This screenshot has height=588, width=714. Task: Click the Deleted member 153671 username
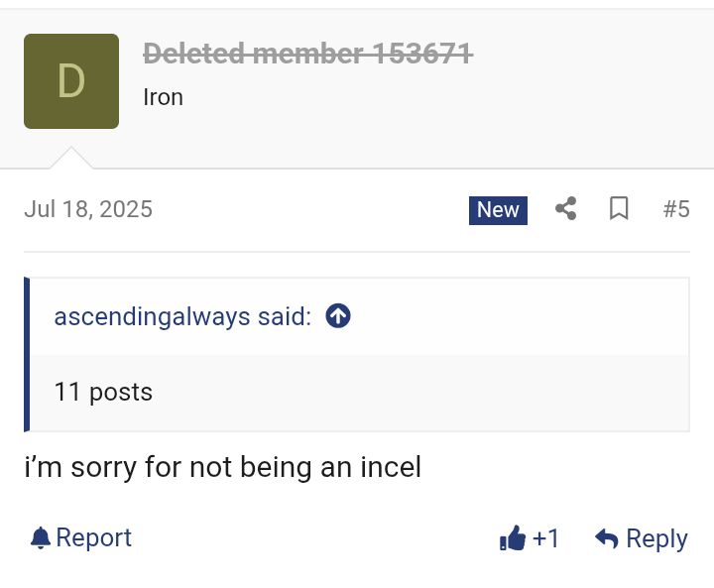pos(307,54)
